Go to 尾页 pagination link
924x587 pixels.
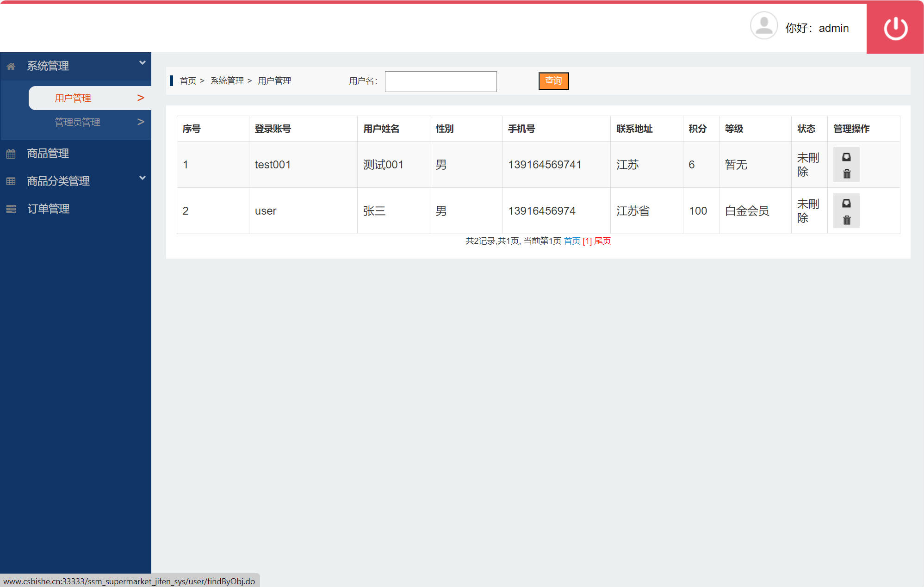pos(602,241)
